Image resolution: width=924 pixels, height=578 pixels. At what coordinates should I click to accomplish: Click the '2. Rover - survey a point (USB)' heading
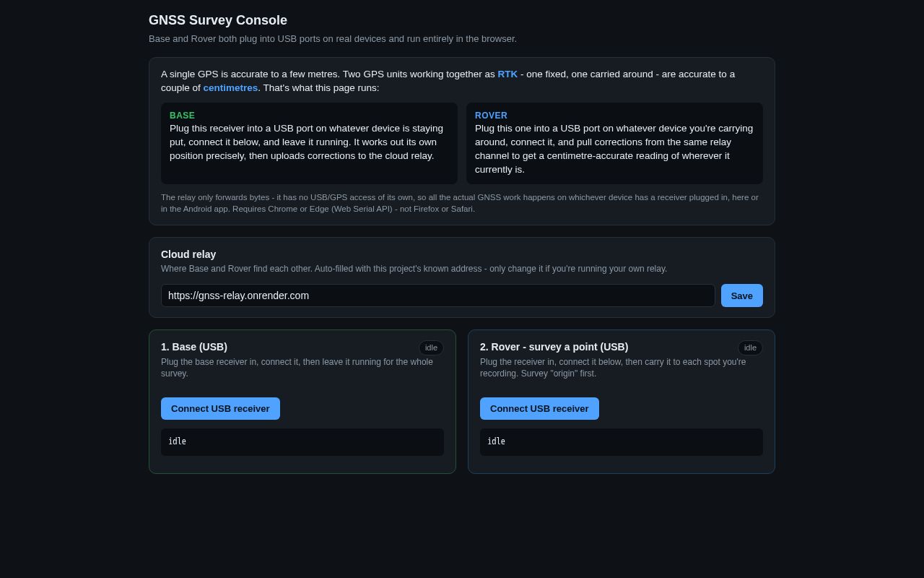[x=554, y=347]
